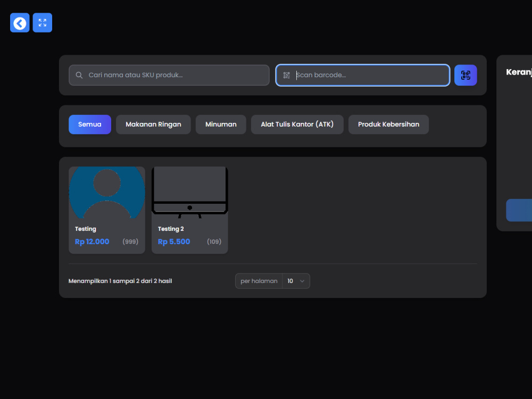Image resolution: width=532 pixels, height=399 pixels.
Task: Choose the Alat Tulis Kantor (ATK) category
Action: tap(297, 124)
